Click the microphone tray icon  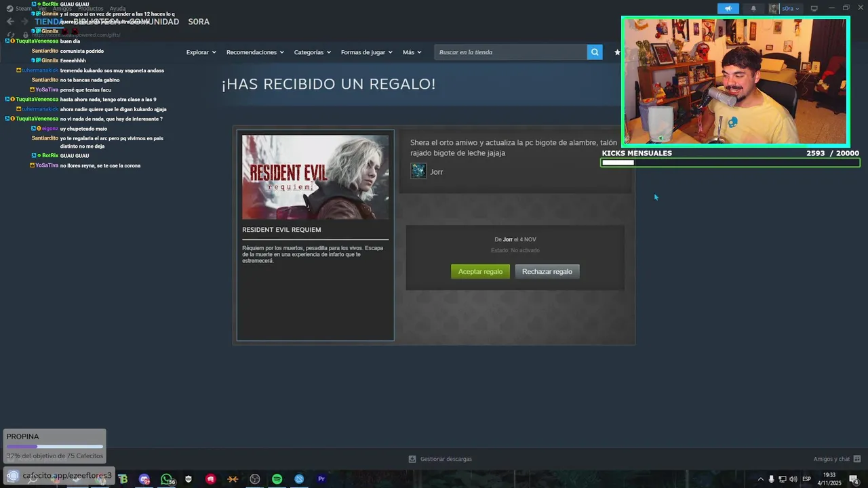[x=771, y=479]
